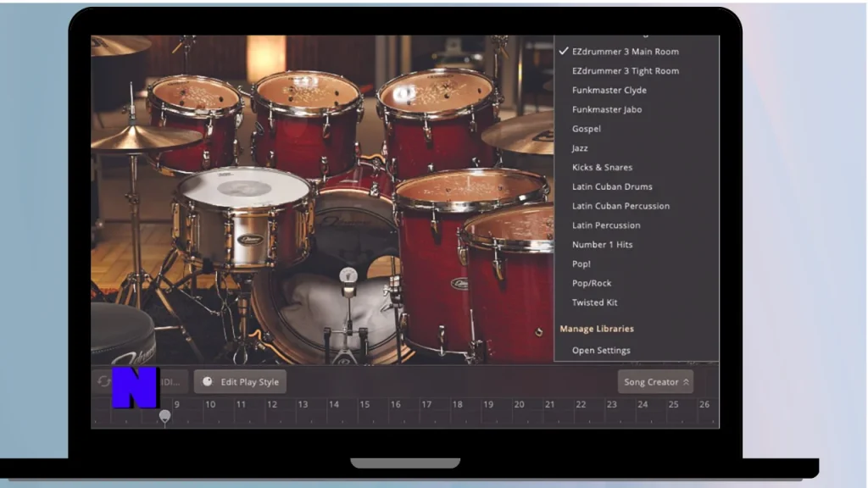Click bar 14 on timeline ruler
The width and height of the screenshot is (868, 488).
334,404
